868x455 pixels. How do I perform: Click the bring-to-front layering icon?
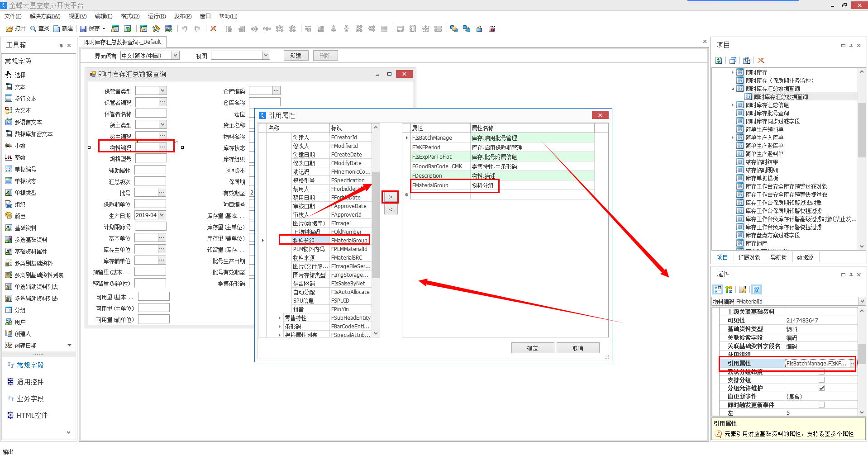tap(454, 28)
